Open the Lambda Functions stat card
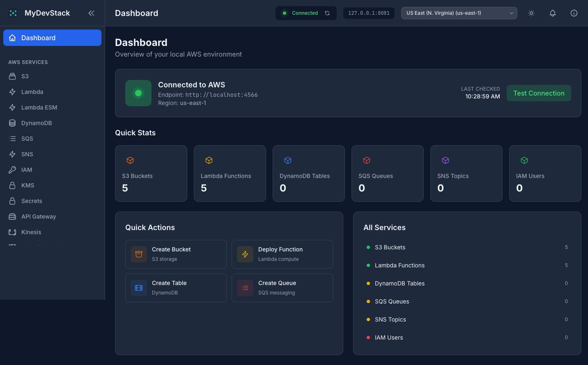Screen dimensions: 588x365 tap(230, 173)
